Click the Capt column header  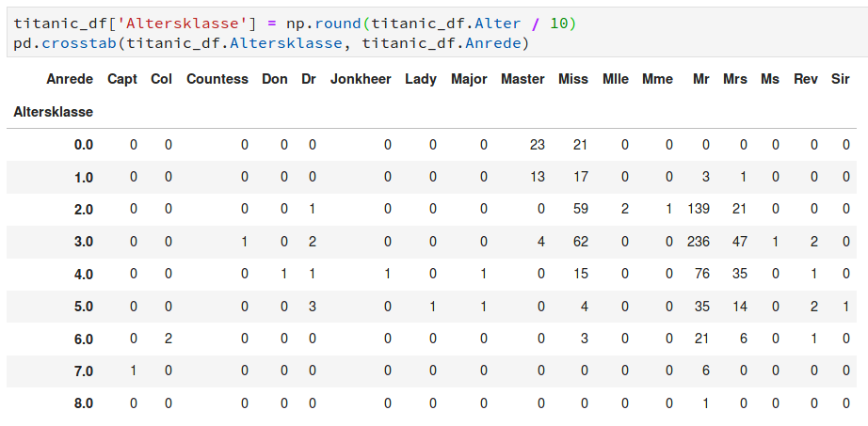[122, 79]
